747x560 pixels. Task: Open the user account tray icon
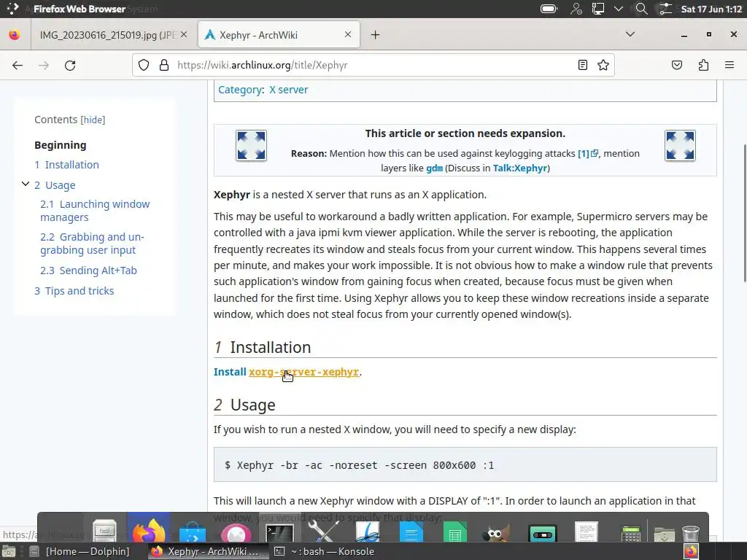576,9
